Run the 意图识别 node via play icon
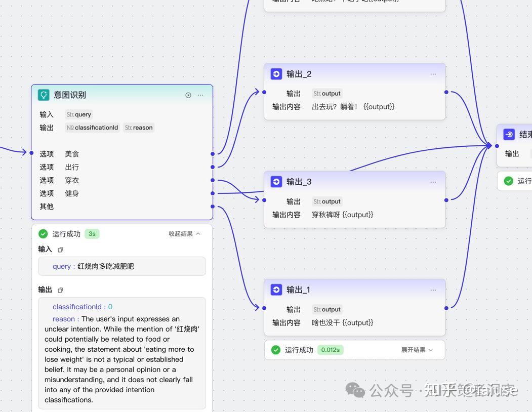 click(188, 95)
